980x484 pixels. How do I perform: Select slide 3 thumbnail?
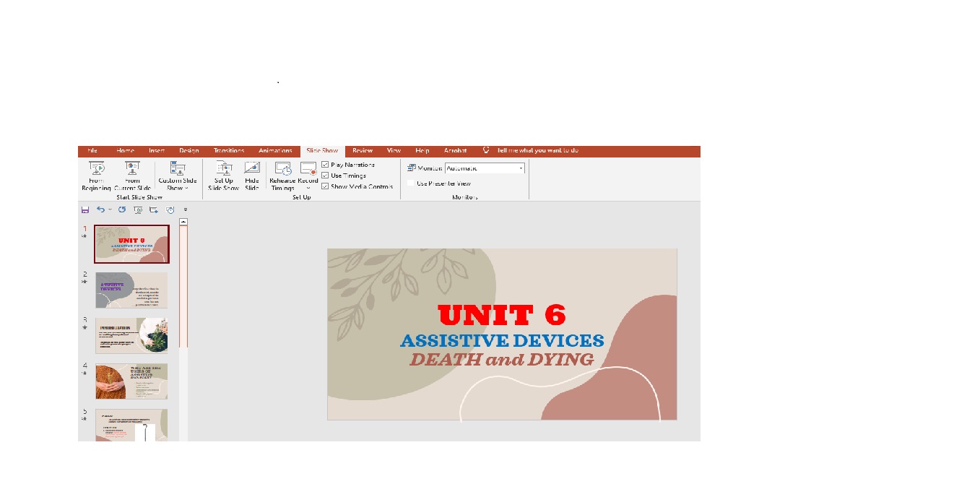click(131, 335)
